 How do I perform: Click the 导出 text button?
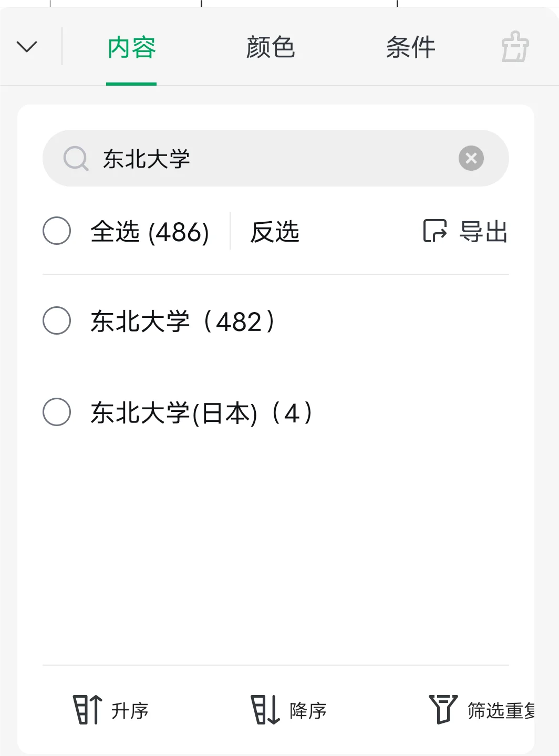coord(483,232)
